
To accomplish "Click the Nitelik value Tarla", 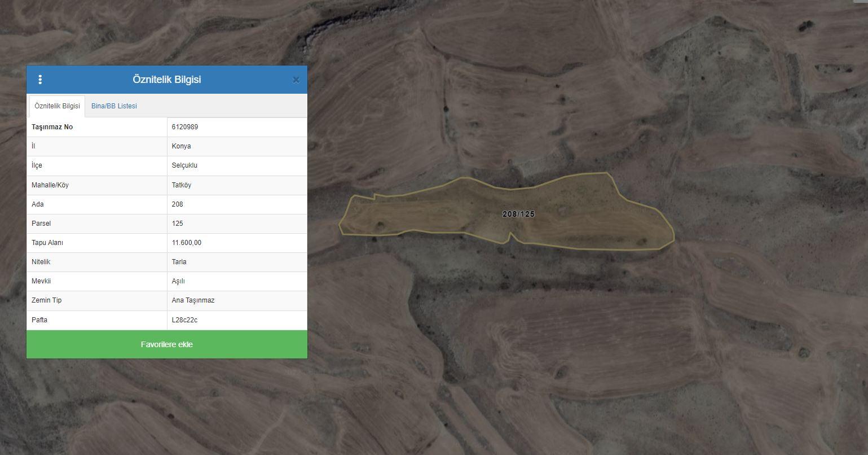I will click(179, 262).
